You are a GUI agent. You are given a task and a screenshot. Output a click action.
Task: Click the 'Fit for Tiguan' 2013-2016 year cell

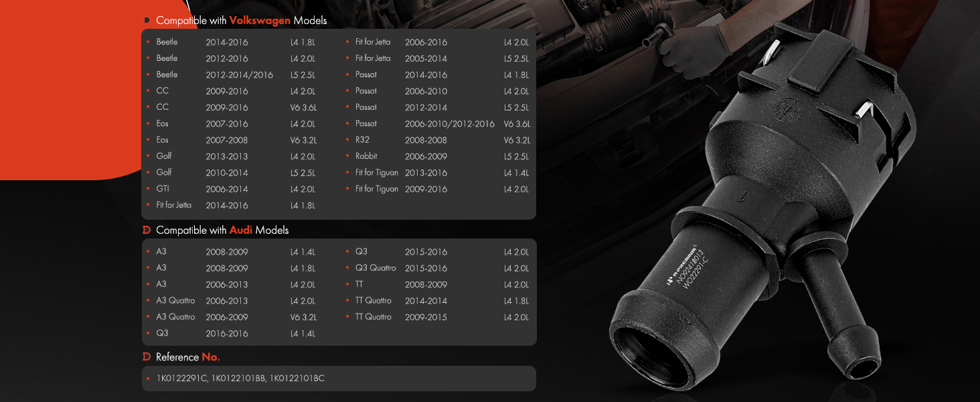coord(426,173)
